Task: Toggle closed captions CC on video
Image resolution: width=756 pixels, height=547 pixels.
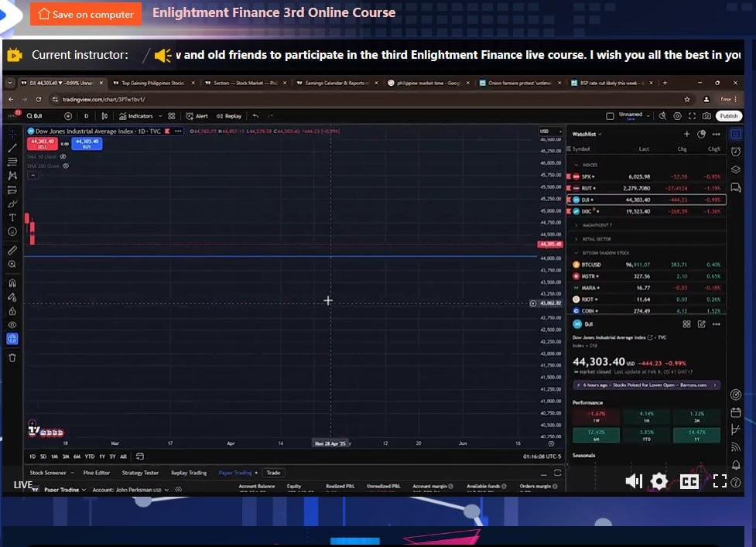Action: pyautogui.click(x=689, y=481)
